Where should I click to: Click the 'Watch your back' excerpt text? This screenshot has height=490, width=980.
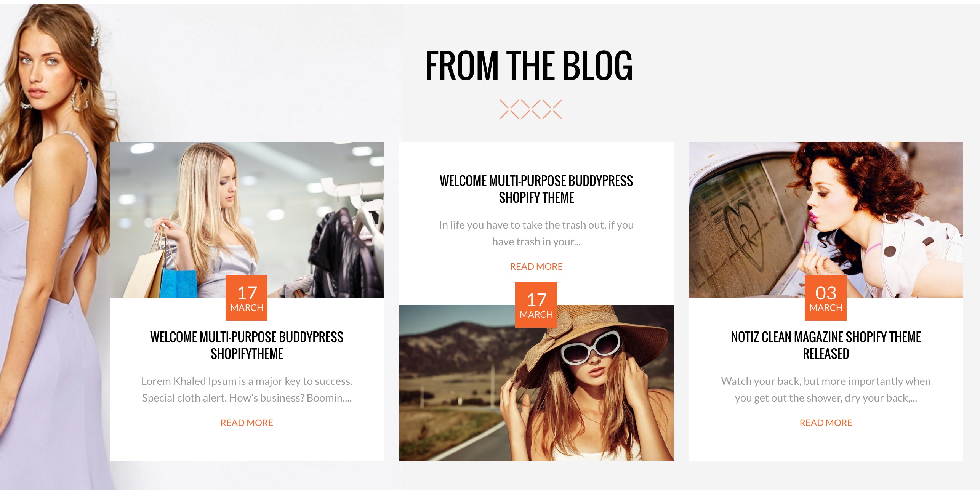click(826, 389)
